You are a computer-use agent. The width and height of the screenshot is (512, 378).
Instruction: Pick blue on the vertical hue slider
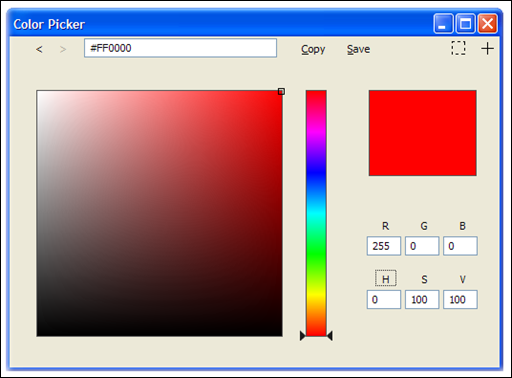316,172
